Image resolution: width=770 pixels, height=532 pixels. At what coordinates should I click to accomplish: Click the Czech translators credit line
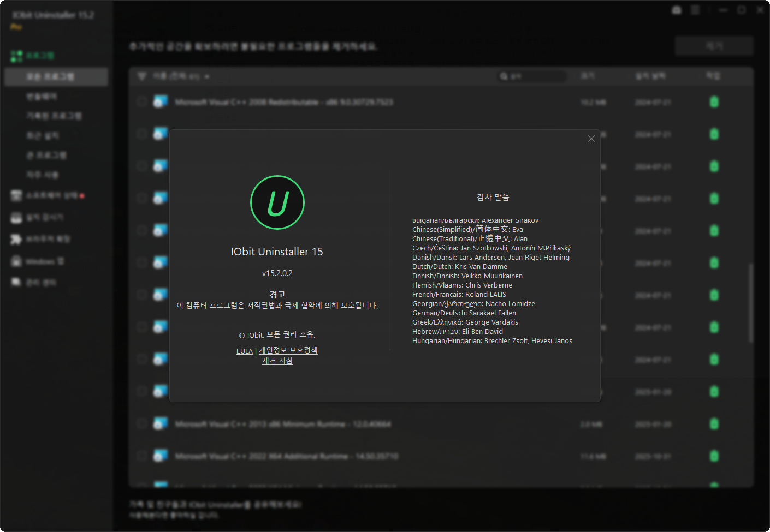coord(491,248)
